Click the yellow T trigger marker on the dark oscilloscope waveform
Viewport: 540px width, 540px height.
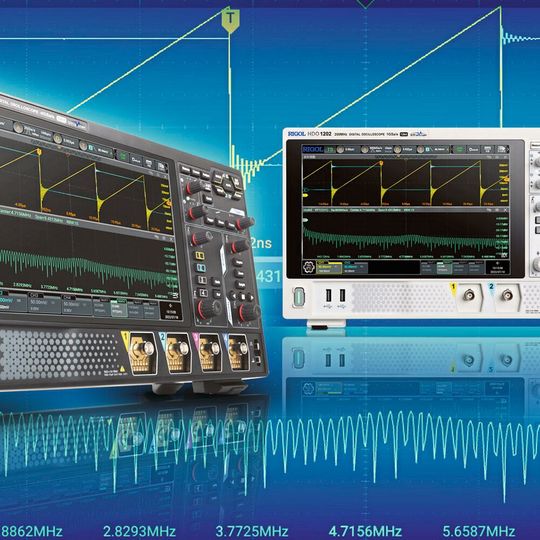point(39,152)
